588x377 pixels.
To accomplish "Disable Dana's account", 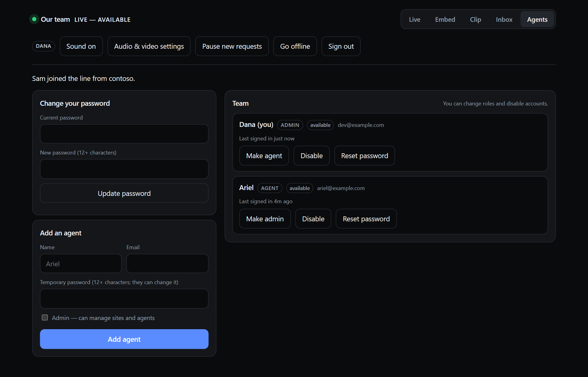I will (x=311, y=156).
